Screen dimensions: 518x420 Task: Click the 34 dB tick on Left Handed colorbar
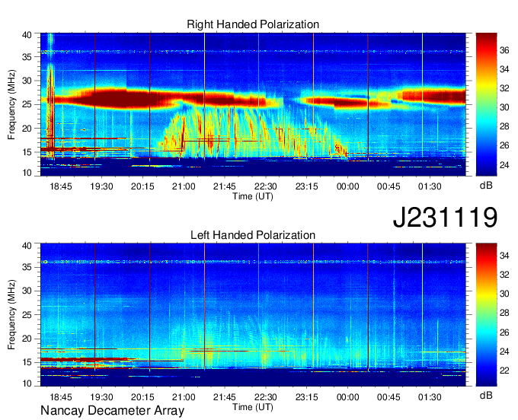(x=504, y=256)
